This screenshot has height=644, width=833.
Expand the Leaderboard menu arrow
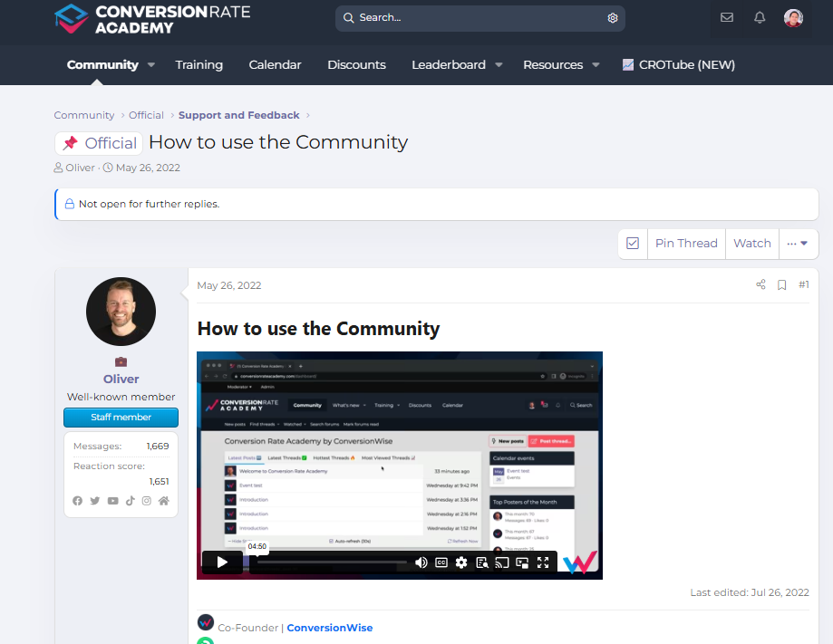499,65
